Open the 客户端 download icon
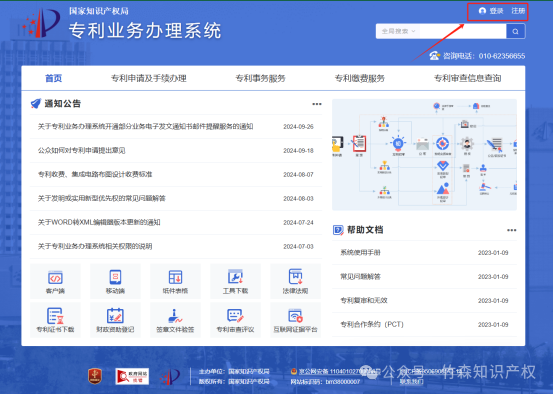This screenshot has width=554, height=394. pyautogui.click(x=55, y=281)
